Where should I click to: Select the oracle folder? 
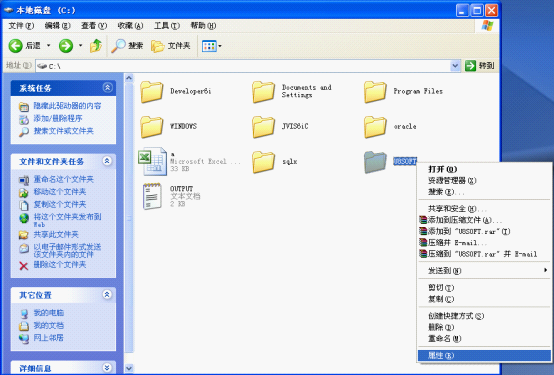click(390, 127)
